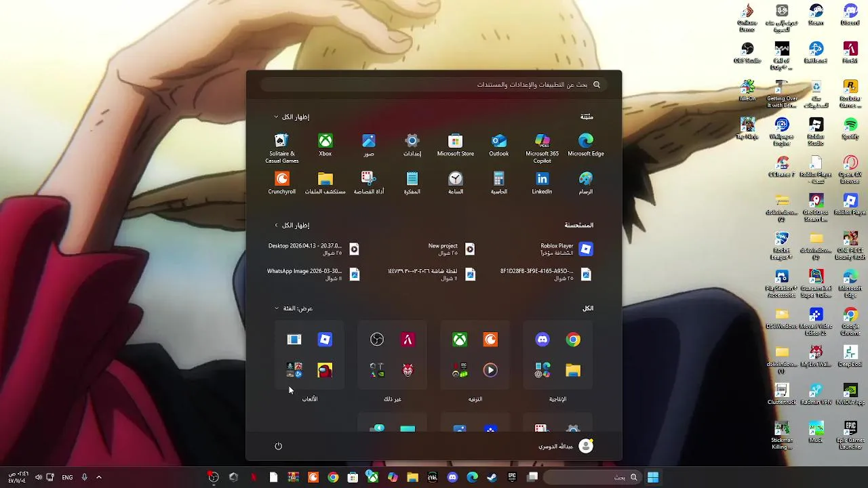Click the power button in Start menu

(x=278, y=446)
